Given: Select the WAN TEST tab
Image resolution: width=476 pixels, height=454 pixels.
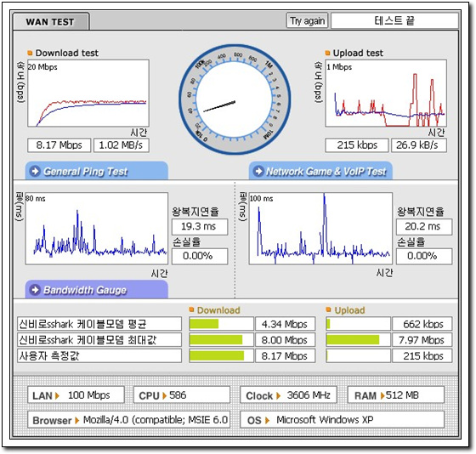Looking at the screenshot, I should [x=51, y=21].
